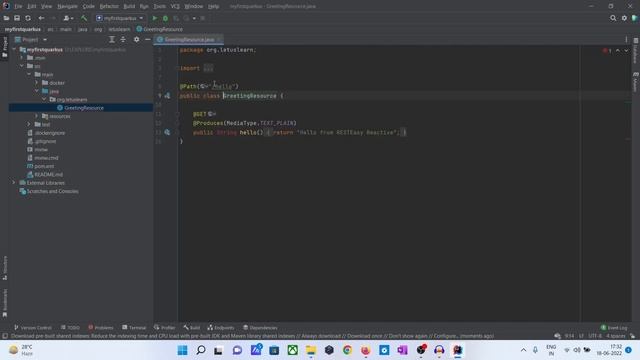The width and height of the screenshot is (640, 360).
Task: Select the GreetingResource.java editor tab
Action: 189,40
